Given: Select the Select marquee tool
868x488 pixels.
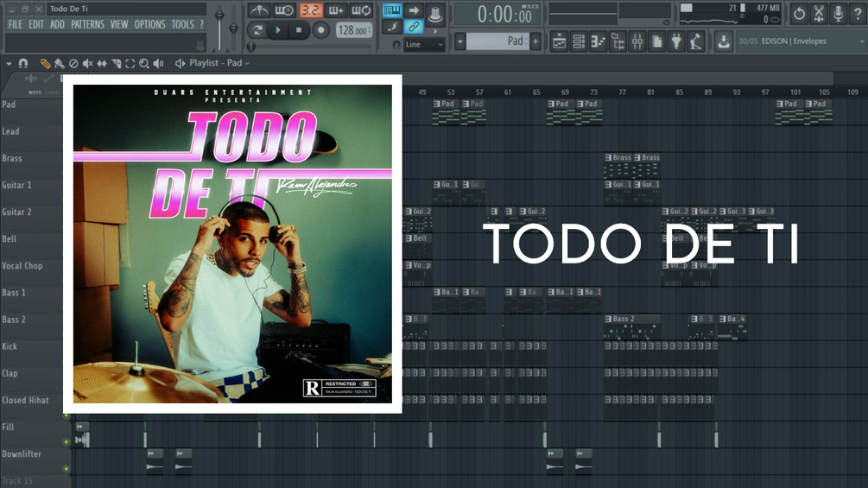Looking at the screenshot, I should (x=130, y=64).
